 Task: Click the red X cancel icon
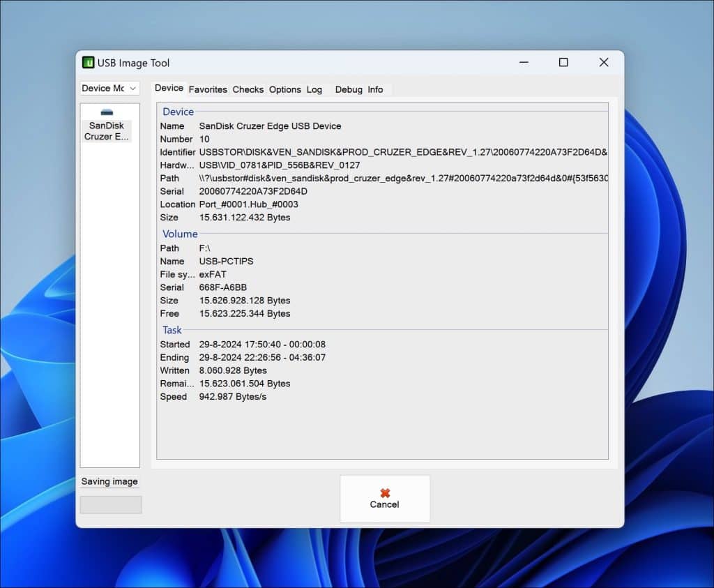385,493
